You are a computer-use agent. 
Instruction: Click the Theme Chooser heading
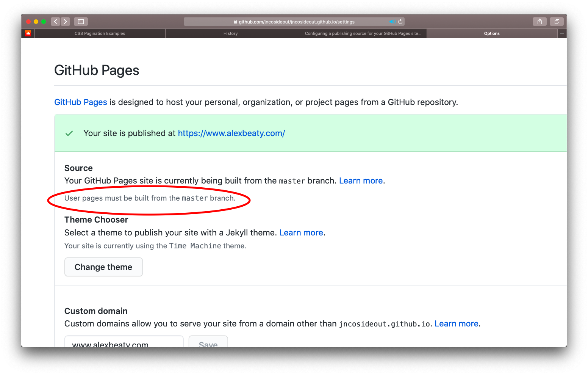[x=96, y=220]
